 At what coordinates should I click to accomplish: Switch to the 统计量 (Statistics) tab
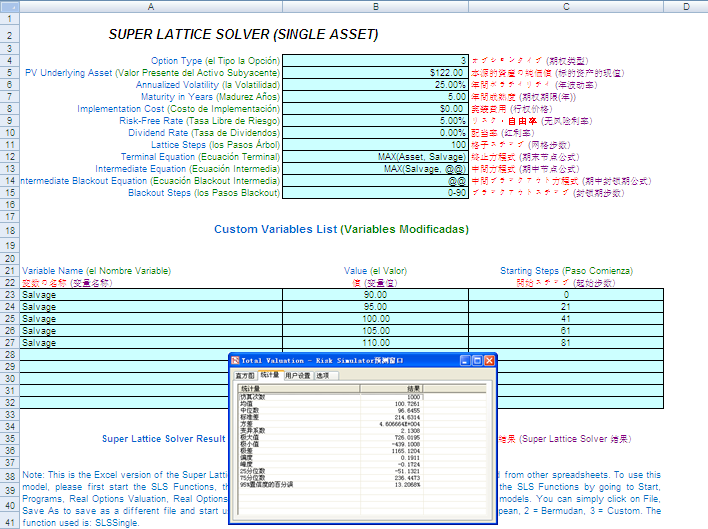click(271, 376)
